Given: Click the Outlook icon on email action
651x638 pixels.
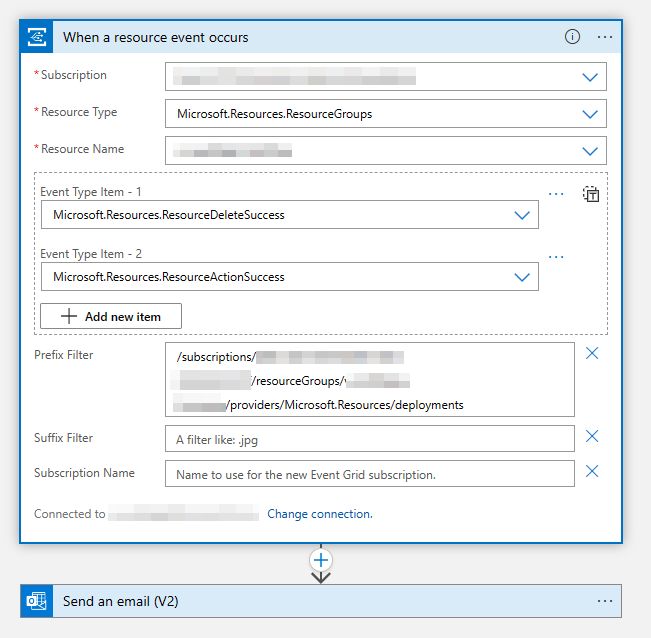Looking at the screenshot, I should click(x=37, y=601).
